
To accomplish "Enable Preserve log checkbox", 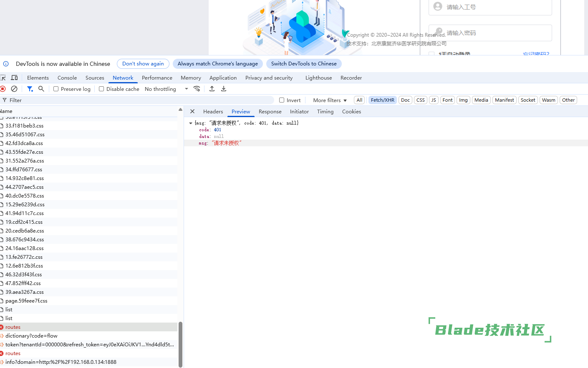I will point(56,89).
